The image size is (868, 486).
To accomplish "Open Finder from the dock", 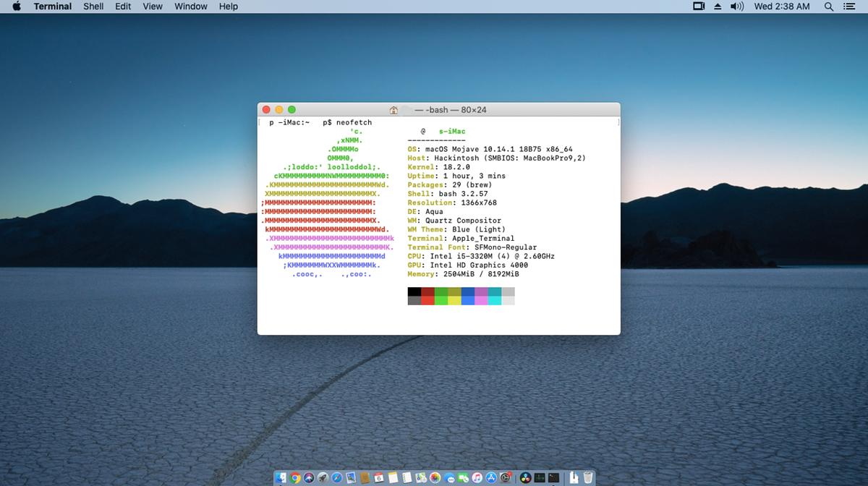I will [281, 477].
